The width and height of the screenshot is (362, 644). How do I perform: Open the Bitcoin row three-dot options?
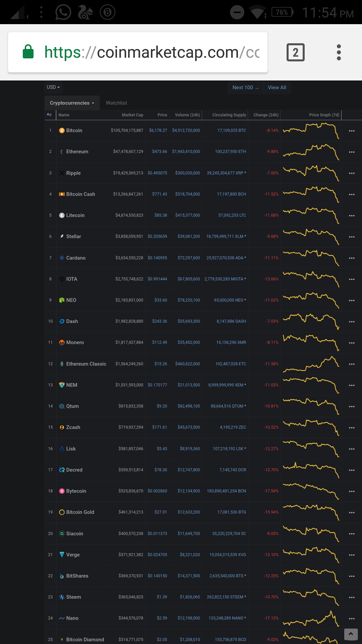coord(352,131)
